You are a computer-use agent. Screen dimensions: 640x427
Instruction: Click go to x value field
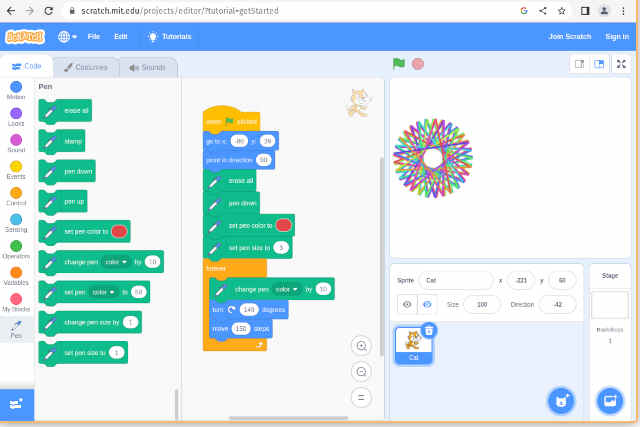(x=239, y=141)
